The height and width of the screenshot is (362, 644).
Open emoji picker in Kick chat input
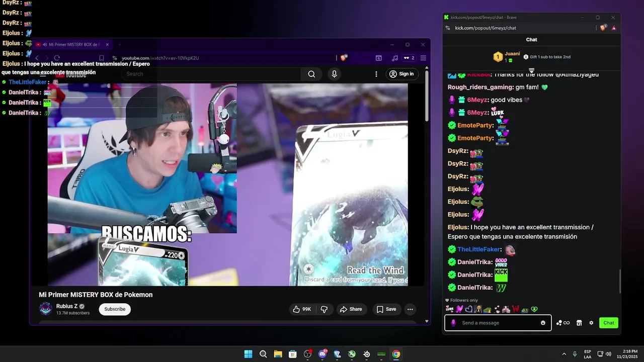pyautogui.click(x=543, y=323)
